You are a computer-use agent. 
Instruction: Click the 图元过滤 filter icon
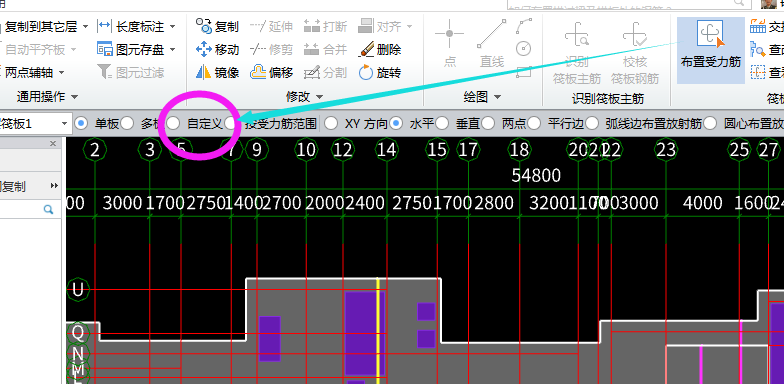coord(104,73)
